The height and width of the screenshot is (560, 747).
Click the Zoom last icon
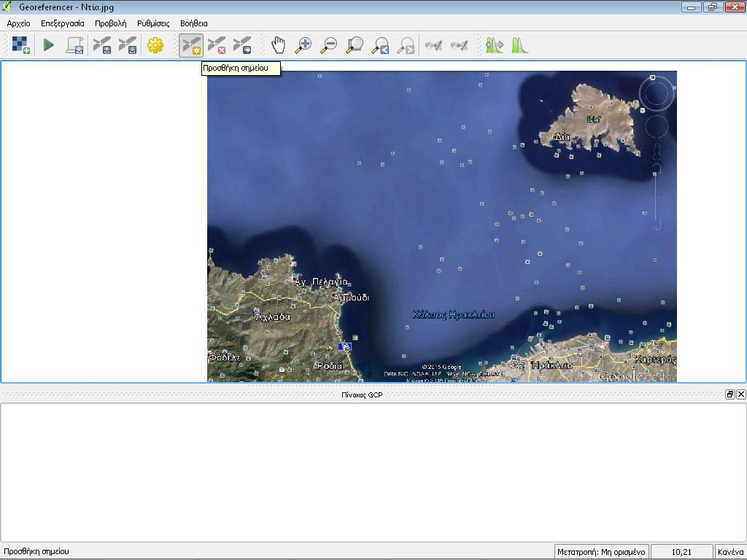pyautogui.click(x=380, y=45)
